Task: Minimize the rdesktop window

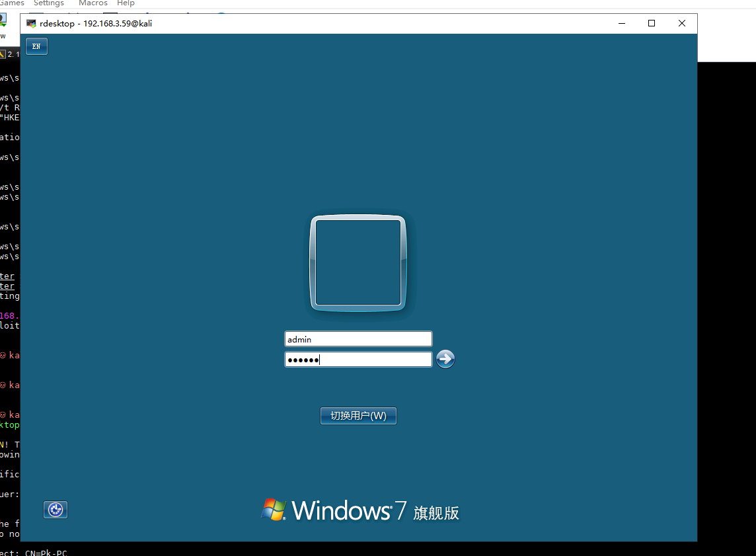Action: point(622,24)
